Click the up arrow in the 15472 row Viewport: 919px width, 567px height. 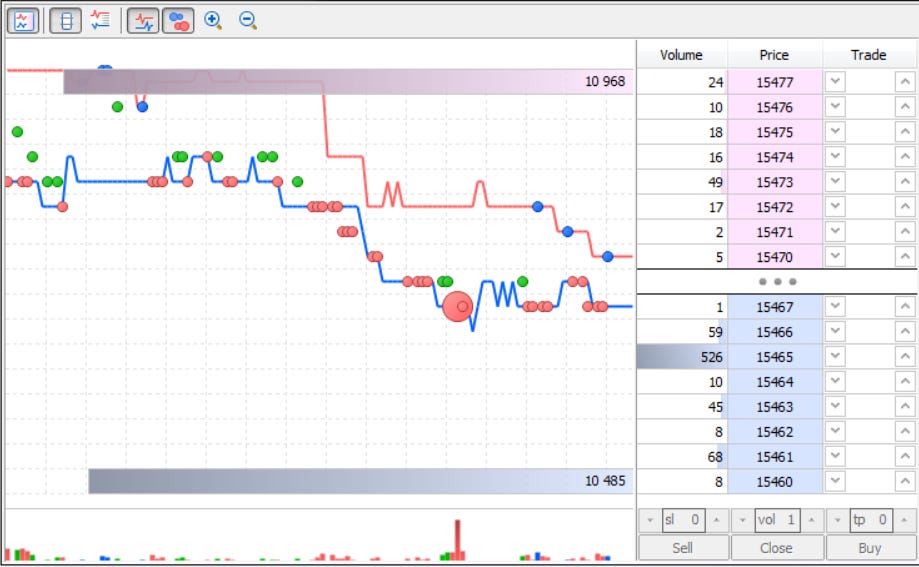[905, 206]
